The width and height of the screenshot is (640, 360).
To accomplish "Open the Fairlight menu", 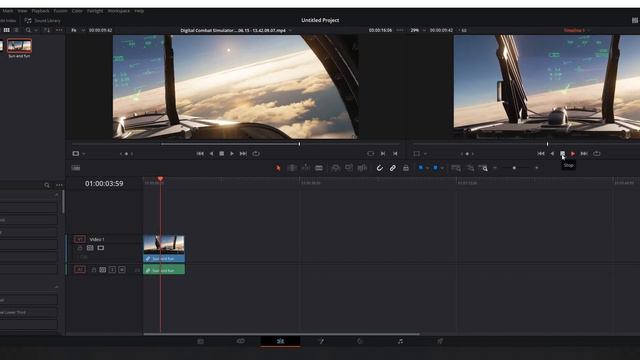I will coord(95,11).
